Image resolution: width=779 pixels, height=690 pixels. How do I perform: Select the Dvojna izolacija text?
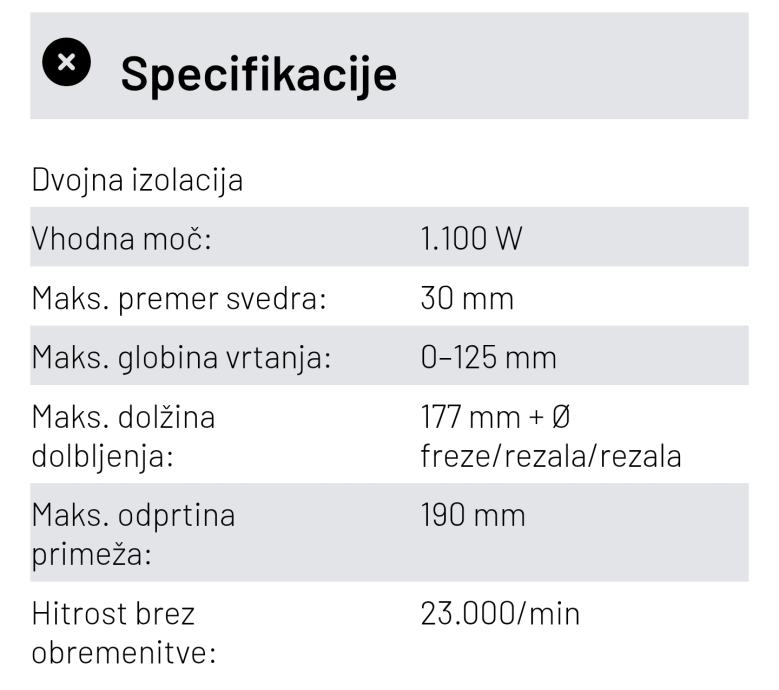point(137,180)
